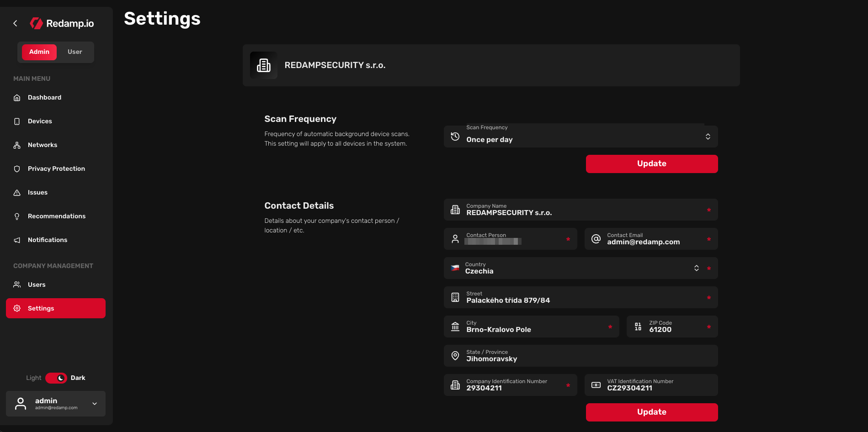This screenshot has width=868, height=432.
Task: Click the admin user avatar icon
Action: pos(21,404)
